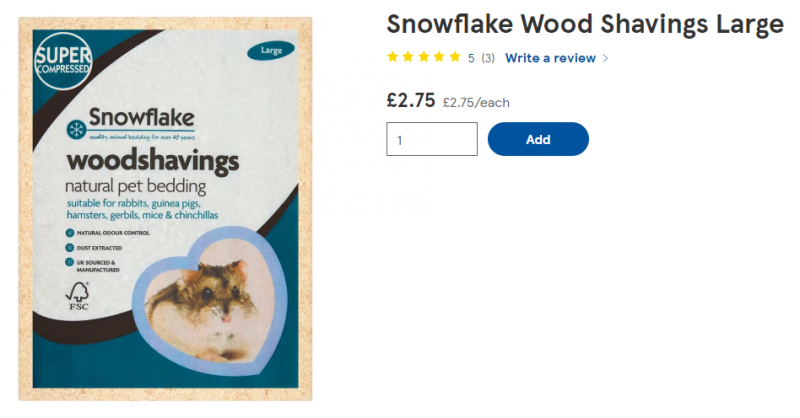The image size is (800, 418).
Task: Click the blue Add button
Action: coord(538,139)
